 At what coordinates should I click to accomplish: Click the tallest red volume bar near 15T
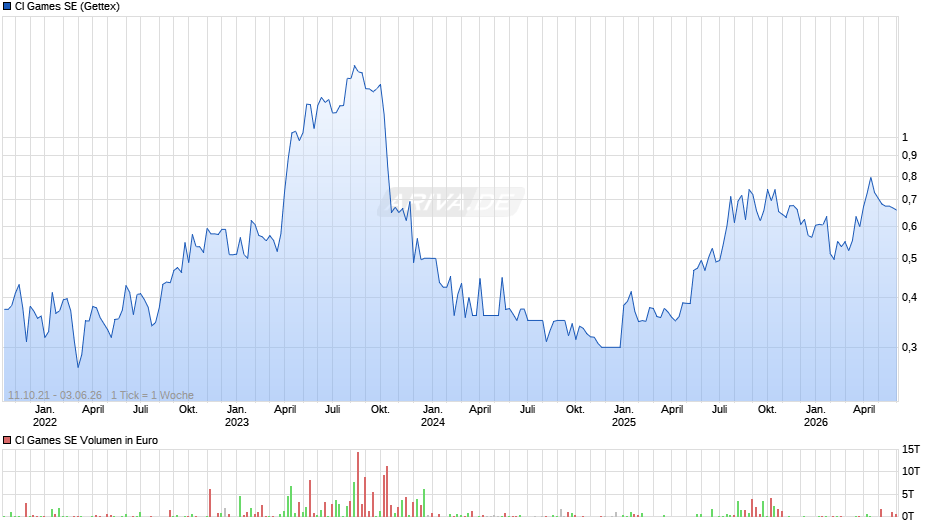tap(358, 484)
